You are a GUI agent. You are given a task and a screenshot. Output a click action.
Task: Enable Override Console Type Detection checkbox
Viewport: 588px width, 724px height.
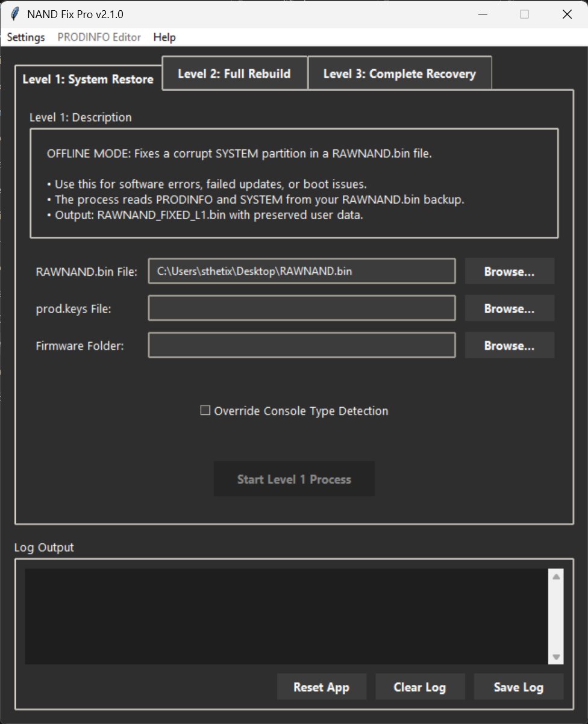tap(205, 411)
